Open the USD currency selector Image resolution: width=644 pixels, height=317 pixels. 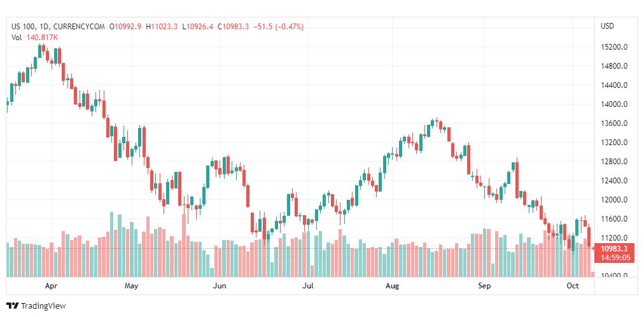[x=607, y=26]
